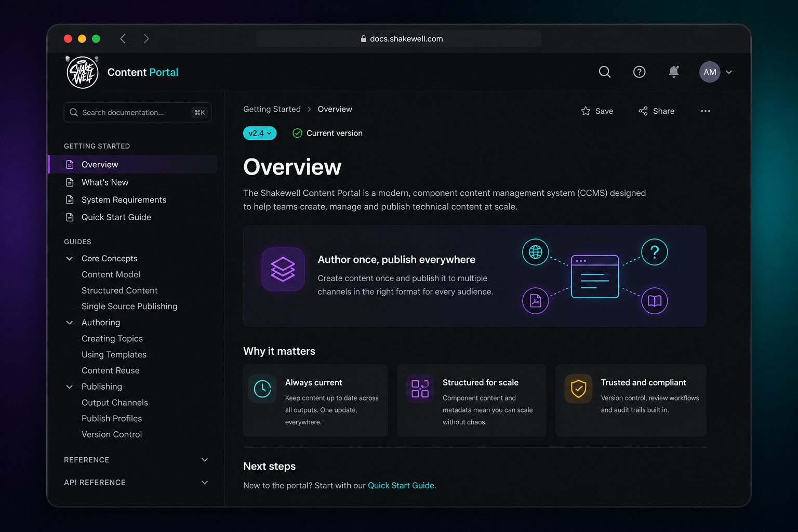This screenshot has height=532, width=798.
Task: Open Single Source Publishing guide
Action: (x=129, y=307)
